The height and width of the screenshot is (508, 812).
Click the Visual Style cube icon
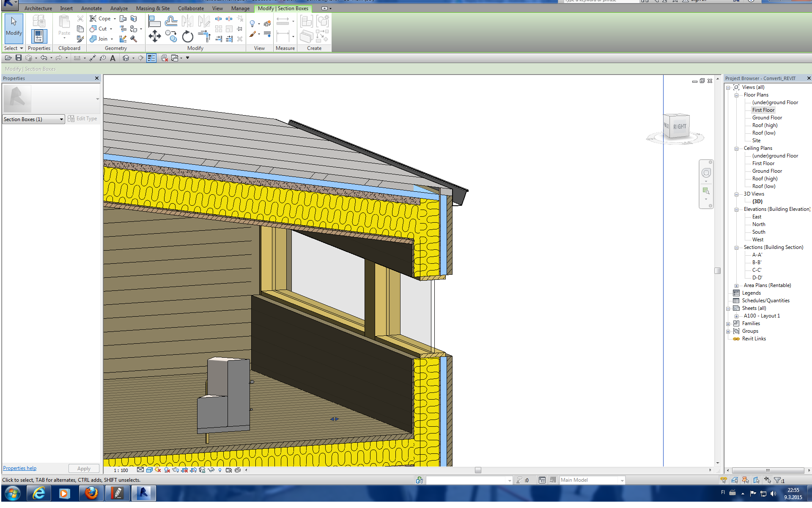pyautogui.click(x=149, y=470)
